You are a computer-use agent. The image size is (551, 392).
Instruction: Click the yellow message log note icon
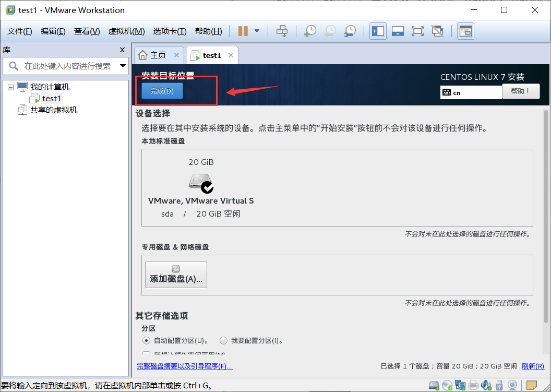point(531,385)
